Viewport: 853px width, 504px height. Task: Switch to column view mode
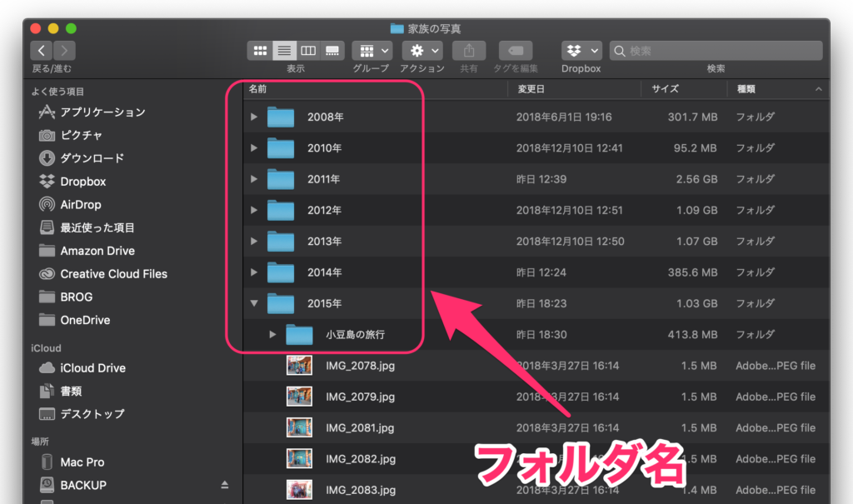(x=308, y=51)
